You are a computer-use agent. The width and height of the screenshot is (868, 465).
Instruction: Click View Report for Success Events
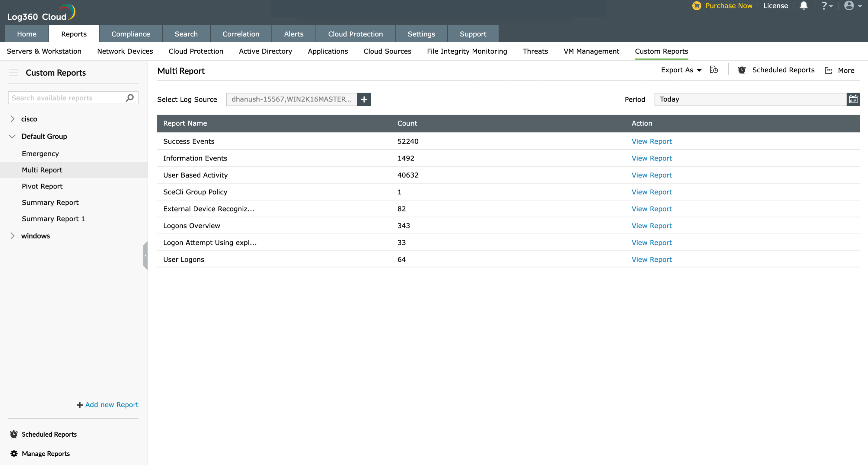(x=651, y=141)
